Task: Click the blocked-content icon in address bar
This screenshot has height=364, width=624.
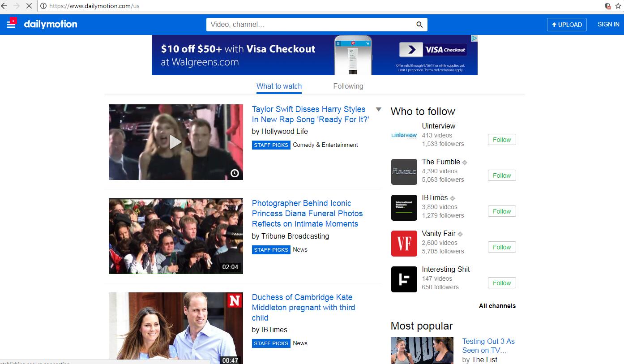Action: click(607, 6)
